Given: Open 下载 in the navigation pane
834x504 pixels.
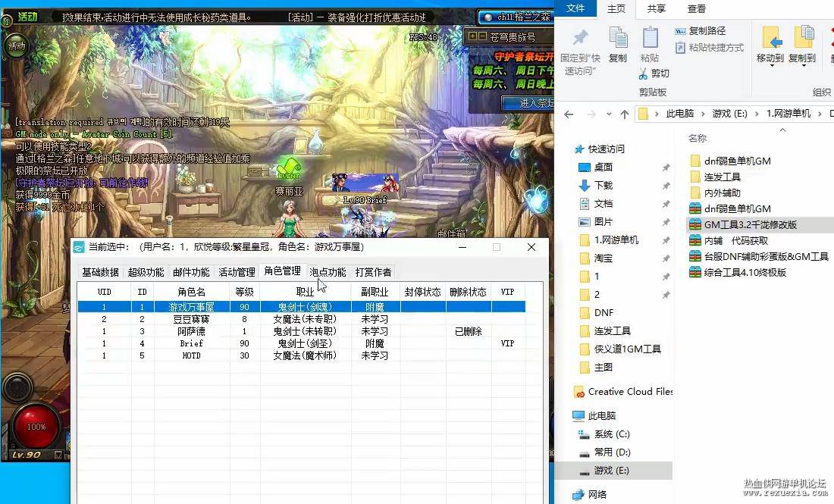Looking at the screenshot, I should [604, 185].
